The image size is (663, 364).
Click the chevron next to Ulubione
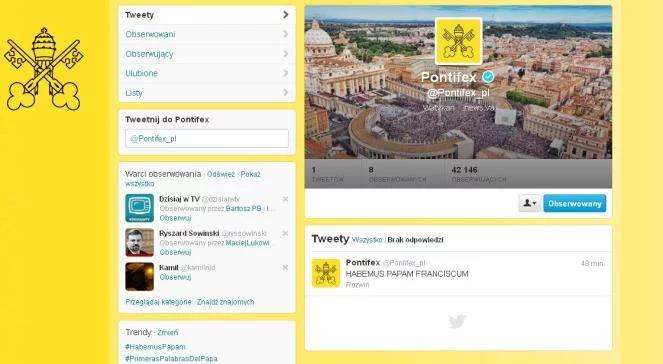[286, 73]
